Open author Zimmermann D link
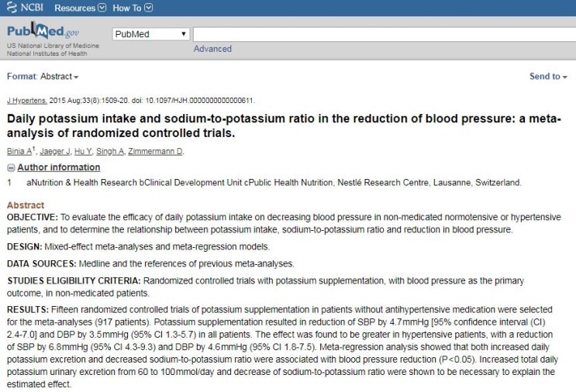576x392 pixels. click(155, 151)
